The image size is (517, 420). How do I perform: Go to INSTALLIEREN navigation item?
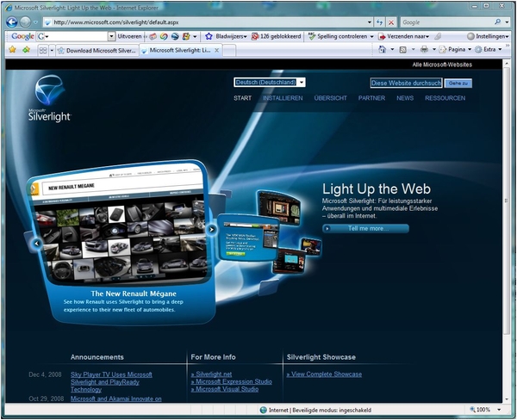click(x=283, y=98)
